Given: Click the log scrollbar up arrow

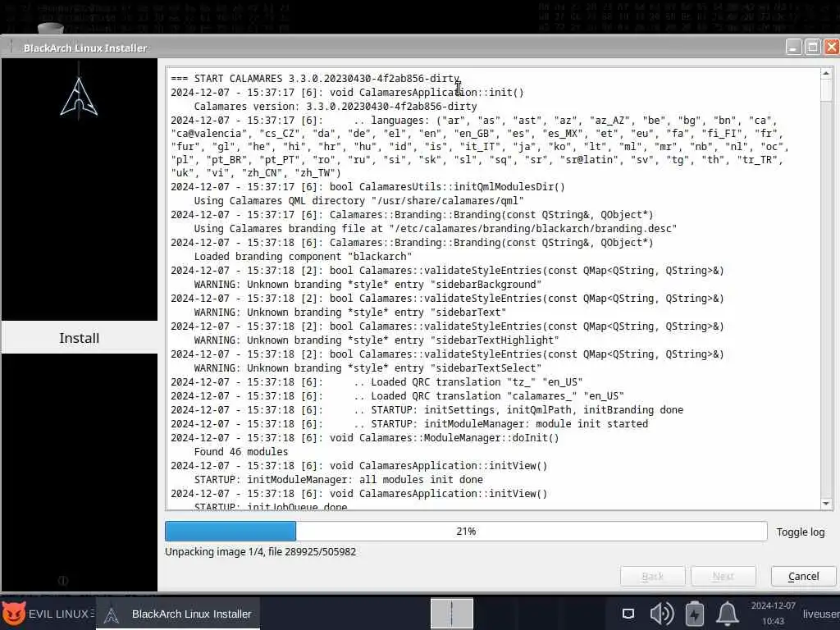Looking at the screenshot, I should pyautogui.click(x=825, y=73).
